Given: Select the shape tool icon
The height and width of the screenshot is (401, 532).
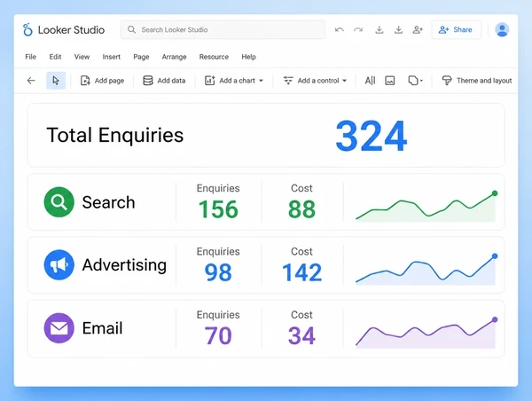Looking at the screenshot, I should [x=413, y=81].
